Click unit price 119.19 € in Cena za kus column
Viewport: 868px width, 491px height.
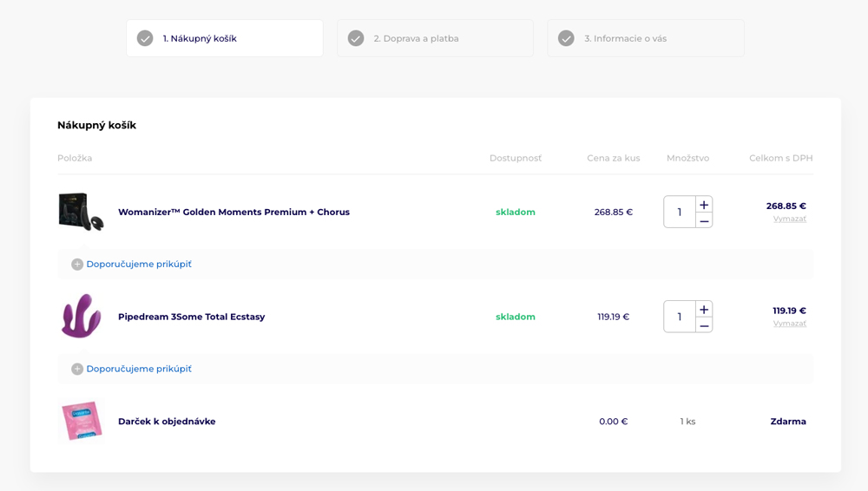(x=614, y=317)
